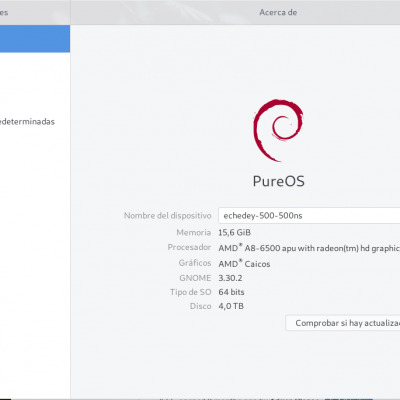Click the disk value 4,0 TB
Screen dimensions: 400x400
click(231, 306)
